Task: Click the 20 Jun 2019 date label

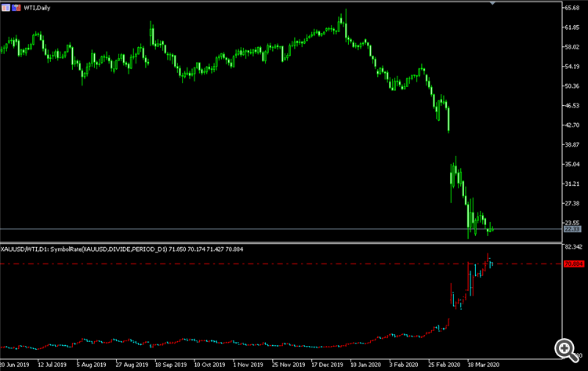Action: pos(15,365)
